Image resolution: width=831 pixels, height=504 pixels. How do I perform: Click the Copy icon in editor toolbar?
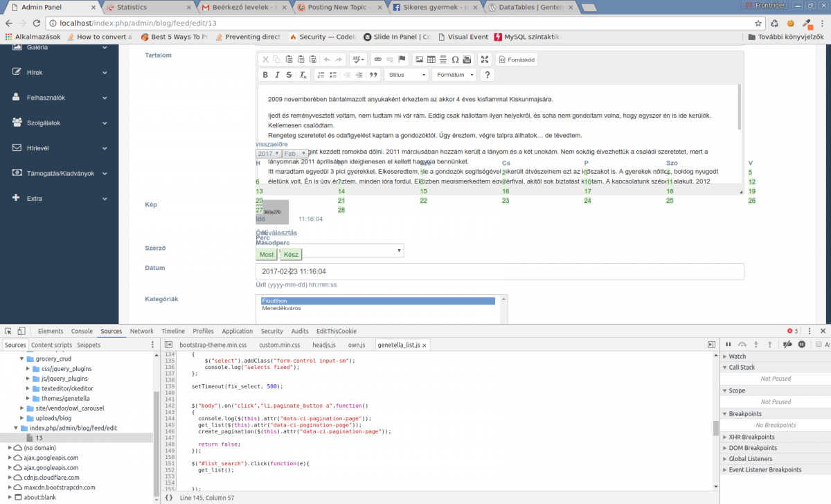(277, 60)
